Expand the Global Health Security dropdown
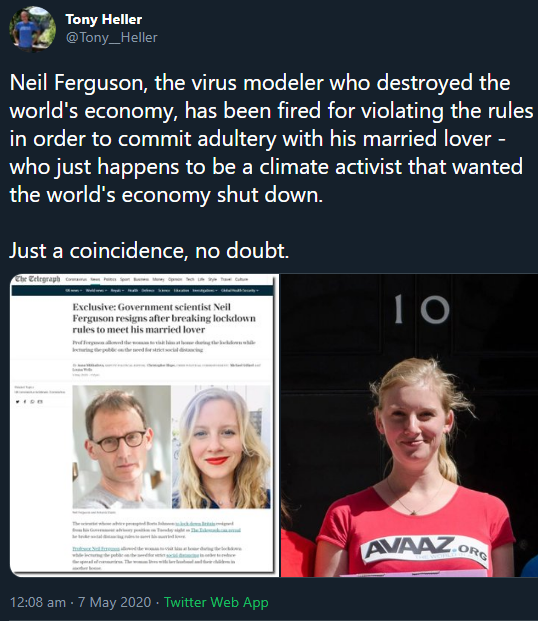This screenshot has height=621, width=538. click(240, 290)
